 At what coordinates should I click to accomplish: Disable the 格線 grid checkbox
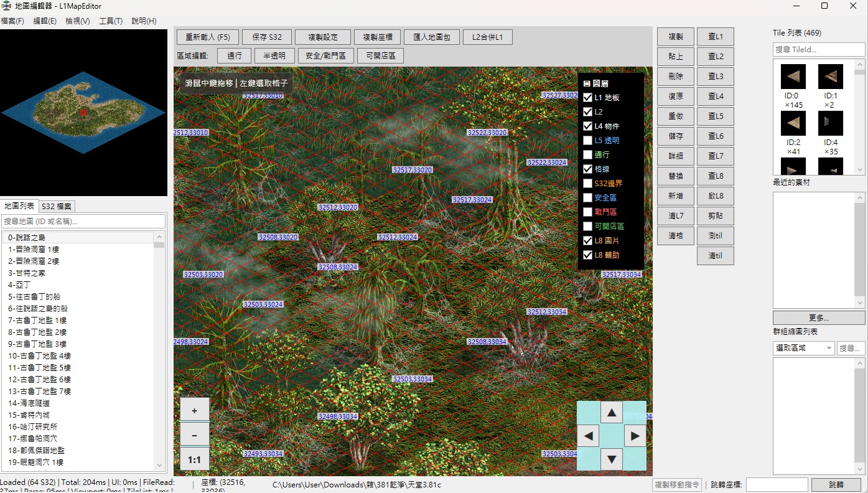click(x=587, y=169)
